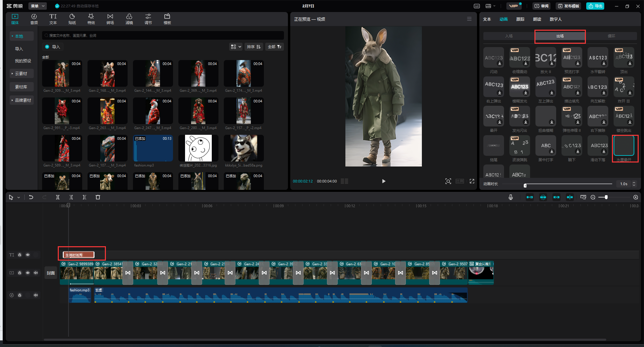Enter fullscreen preview with expand icon
The image size is (644, 347).
pyautogui.click(x=472, y=181)
